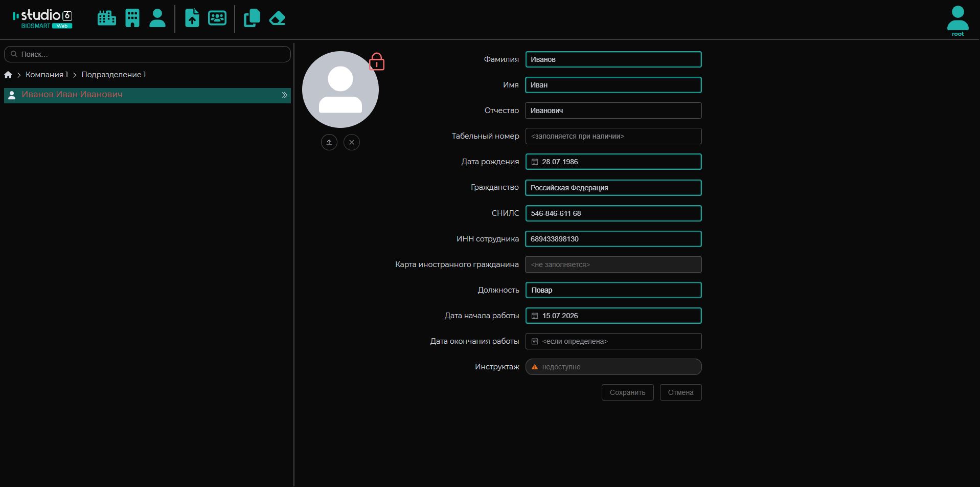Click the Табельный номер input field
The height and width of the screenshot is (487, 980).
[x=613, y=136]
